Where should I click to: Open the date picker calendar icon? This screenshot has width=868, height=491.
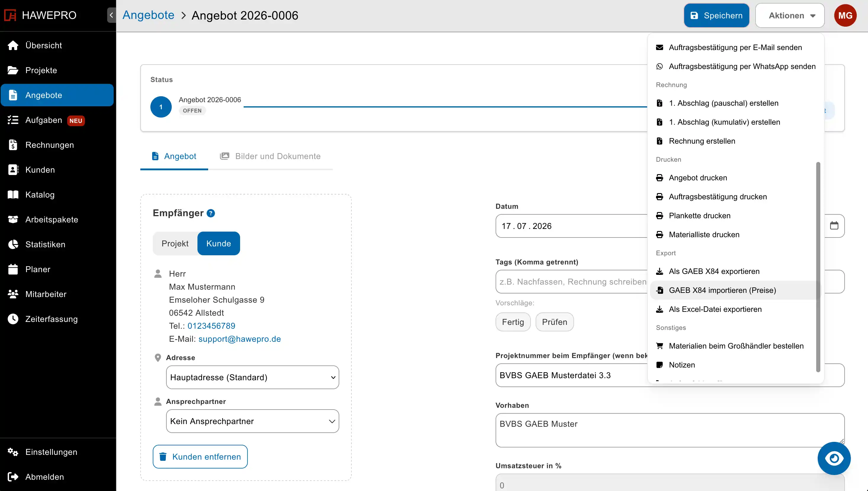(834, 226)
